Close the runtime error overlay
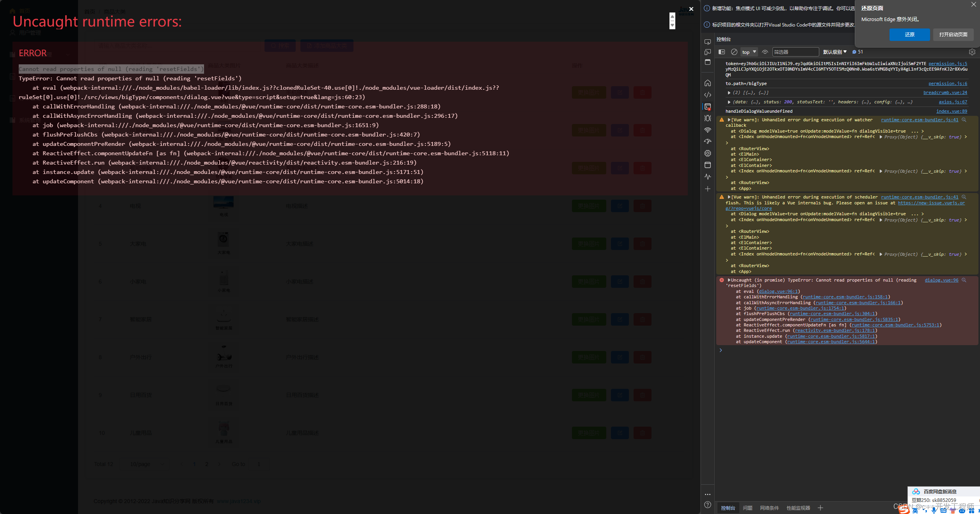The image size is (980, 514). 691,9
